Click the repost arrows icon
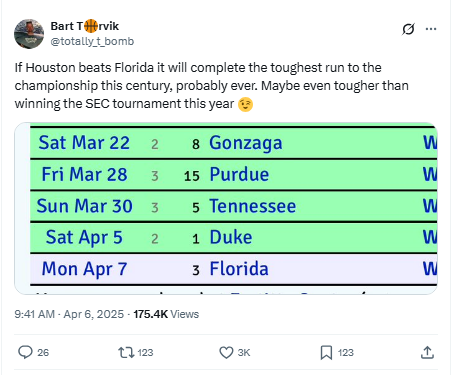 pos(126,352)
